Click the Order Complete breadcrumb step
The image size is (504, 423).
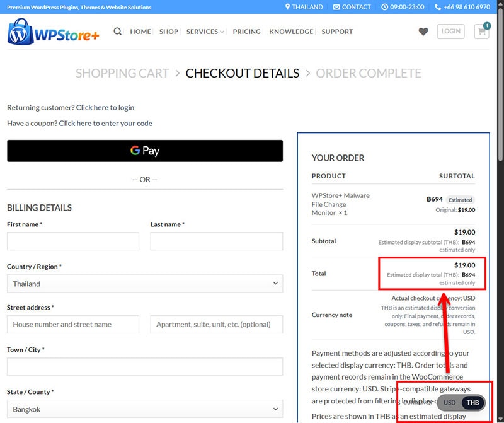pyautogui.click(x=369, y=73)
